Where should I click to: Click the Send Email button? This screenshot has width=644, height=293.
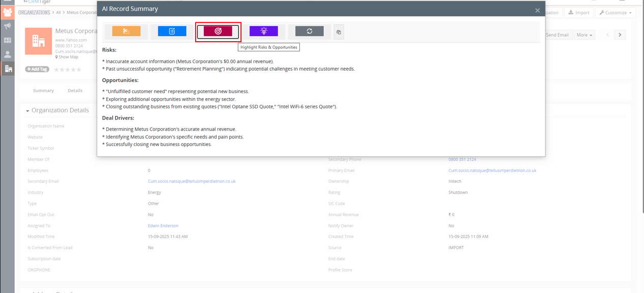click(557, 35)
